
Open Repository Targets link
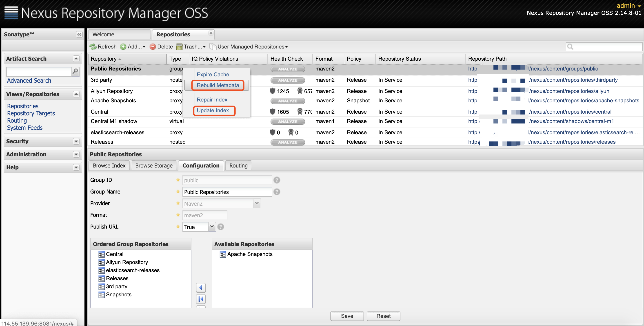click(31, 113)
